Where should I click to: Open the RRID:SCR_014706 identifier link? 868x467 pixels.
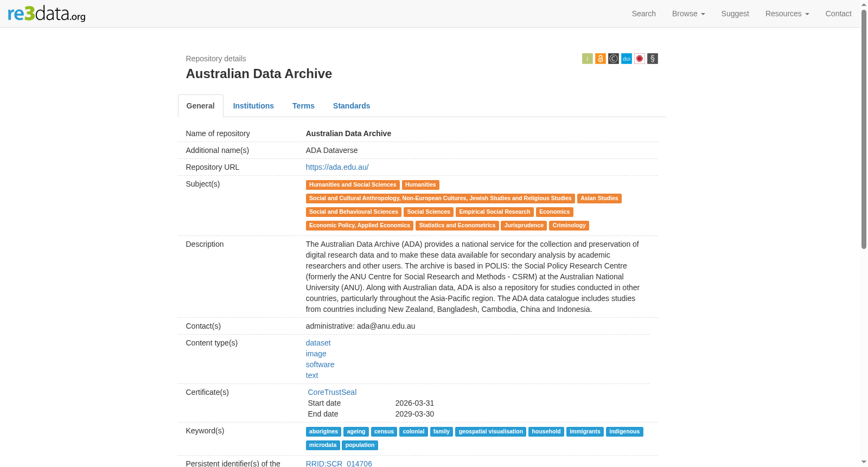(x=339, y=463)
